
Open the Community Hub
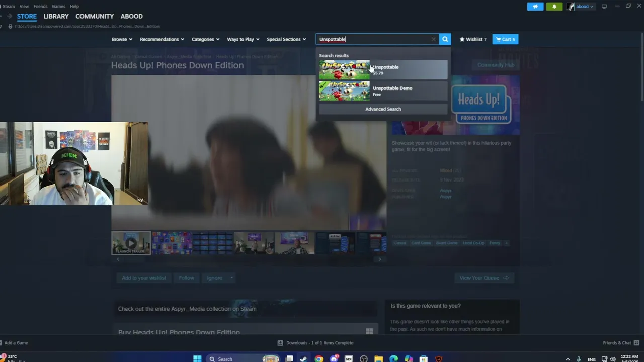[x=496, y=65]
